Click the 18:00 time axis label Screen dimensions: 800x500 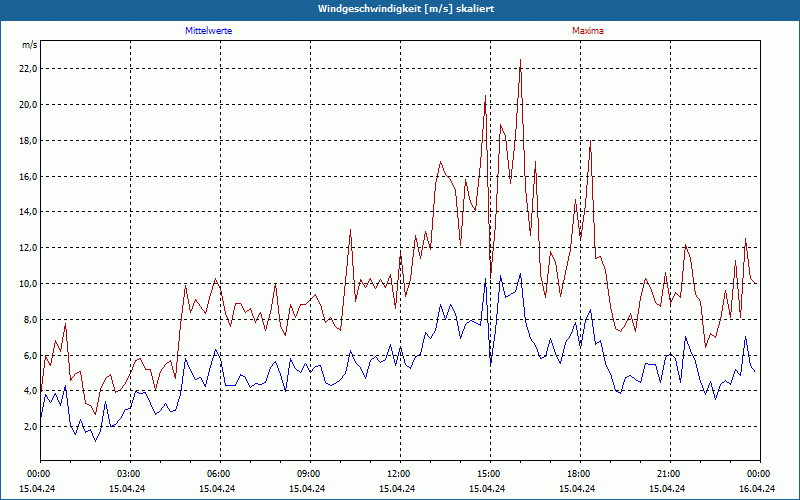(581, 474)
